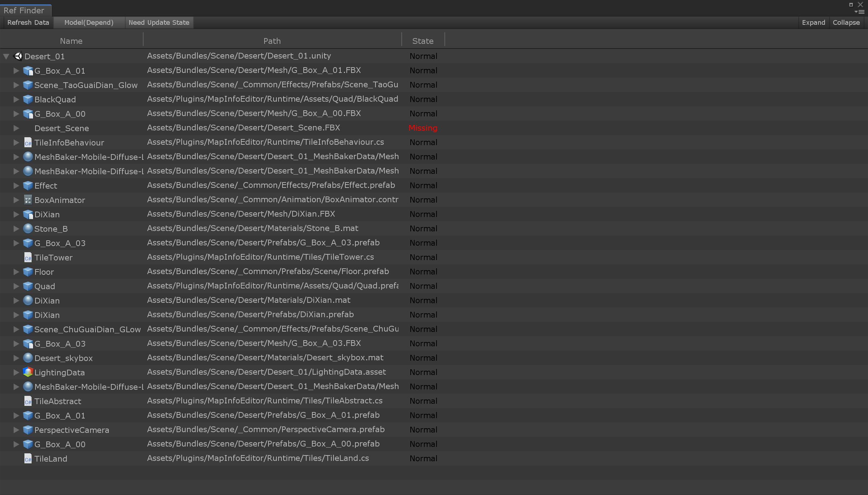This screenshot has height=495, width=868.
Task: Expand the Stone_B material row
Action: pos(16,229)
